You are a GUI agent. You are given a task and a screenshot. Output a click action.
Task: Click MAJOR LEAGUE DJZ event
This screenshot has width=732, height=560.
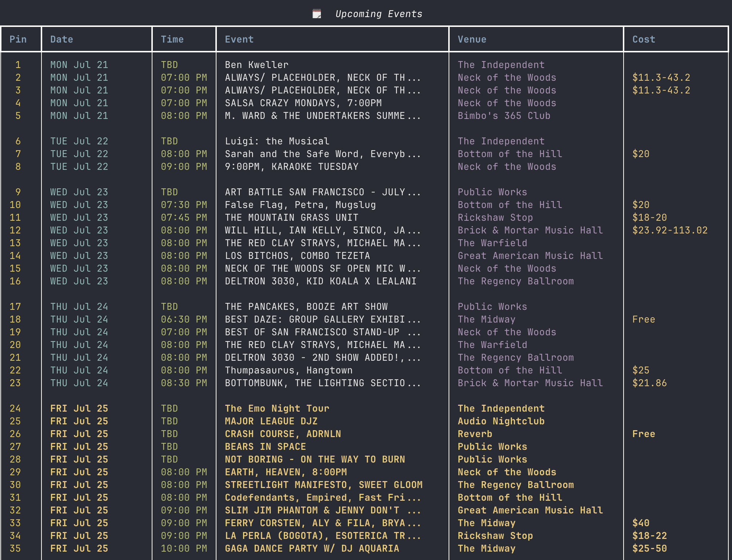(x=271, y=421)
